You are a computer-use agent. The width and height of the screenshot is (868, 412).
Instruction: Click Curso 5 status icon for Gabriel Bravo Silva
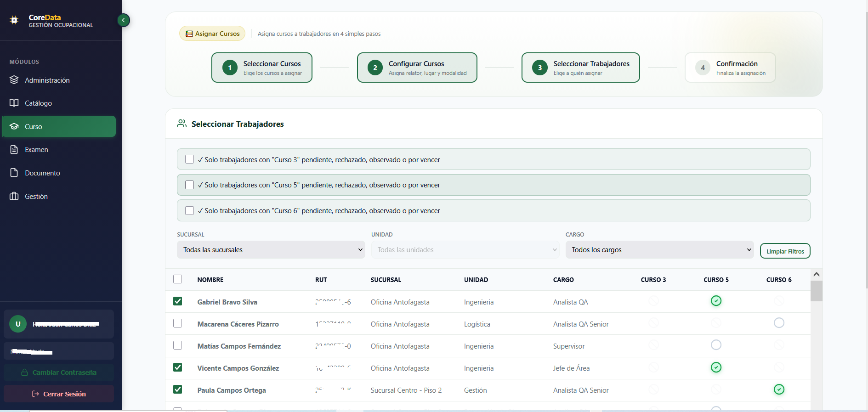[x=716, y=301]
